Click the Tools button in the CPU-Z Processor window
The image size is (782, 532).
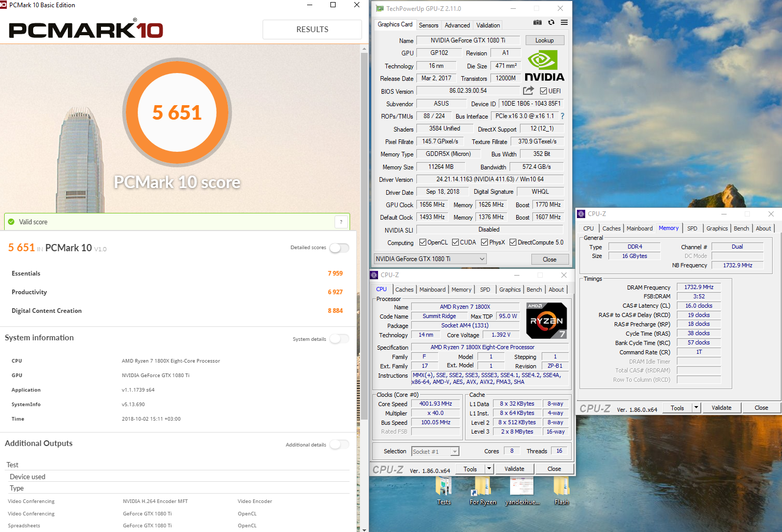pos(470,469)
